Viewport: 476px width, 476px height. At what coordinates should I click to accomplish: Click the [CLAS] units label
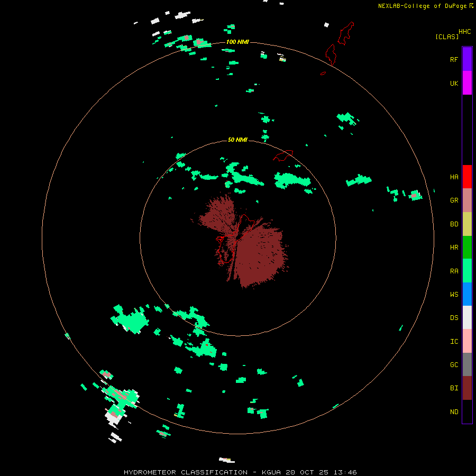pyautogui.click(x=447, y=36)
